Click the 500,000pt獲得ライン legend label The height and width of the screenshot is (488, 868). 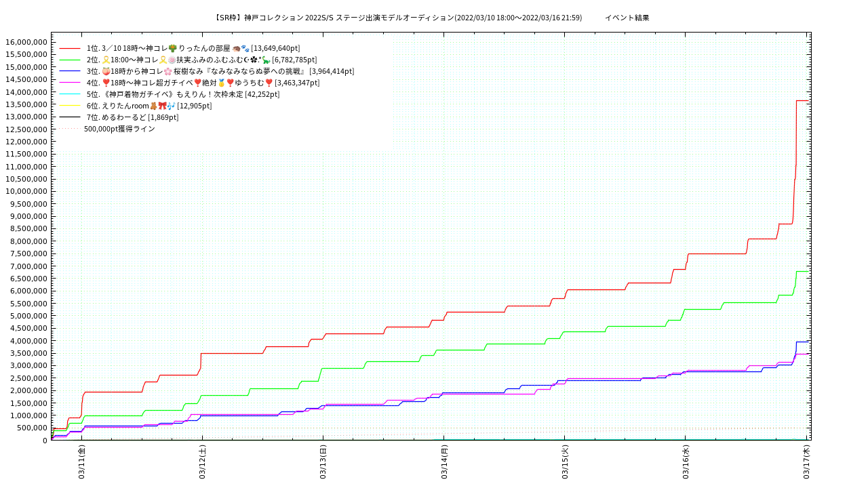coord(119,129)
